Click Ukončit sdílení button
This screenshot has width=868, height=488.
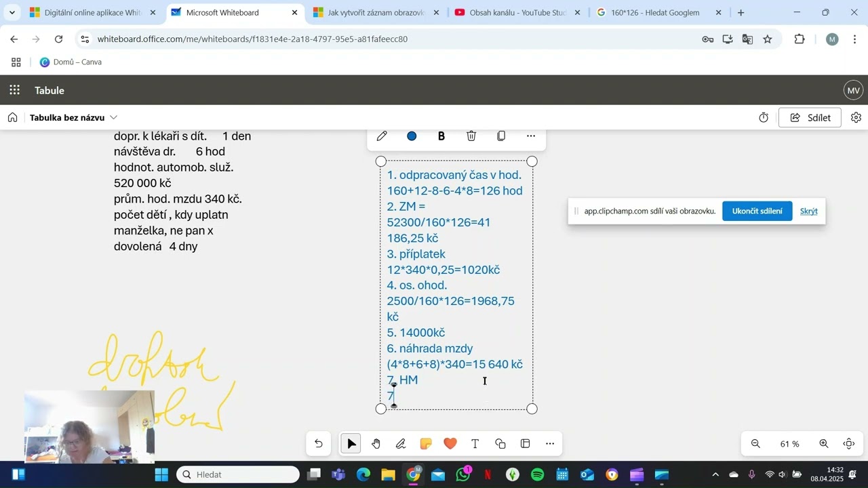click(x=757, y=211)
